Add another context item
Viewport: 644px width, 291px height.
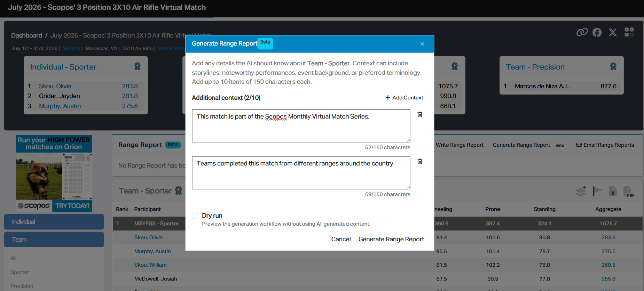pos(404,98)
